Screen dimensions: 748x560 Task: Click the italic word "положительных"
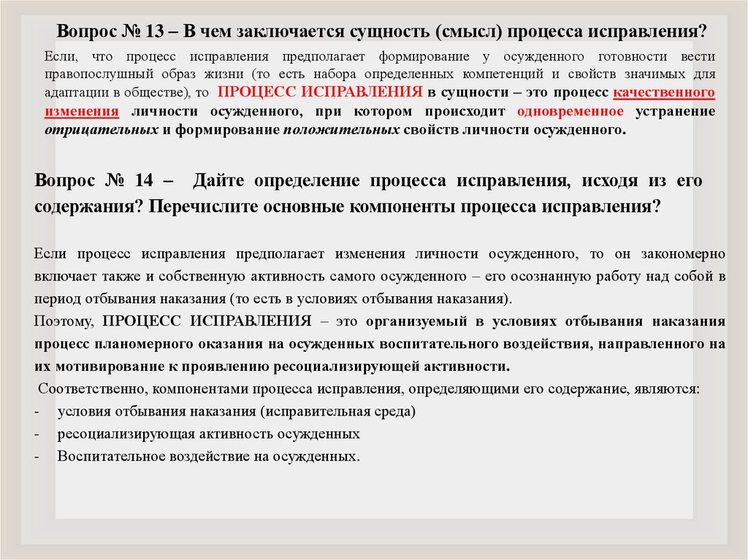341,130
